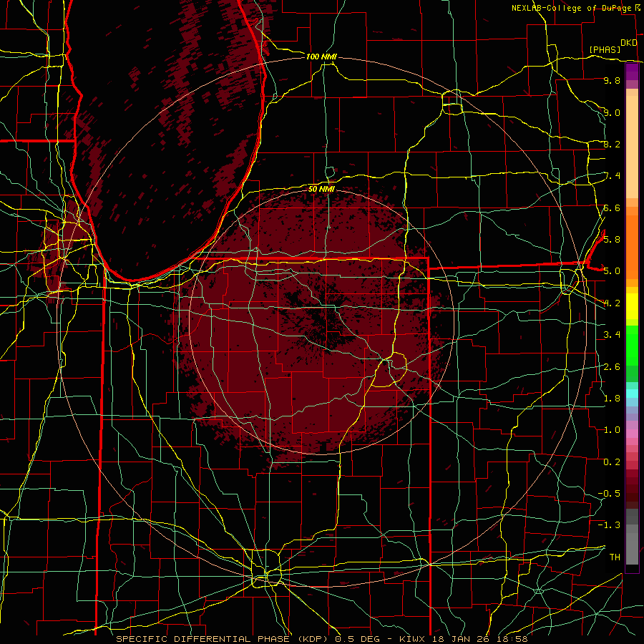This screenshot has width=644, height=644.
Task: Click the 50 NMI range ring label
Action: pyautogui.click(x=321, y=189)
